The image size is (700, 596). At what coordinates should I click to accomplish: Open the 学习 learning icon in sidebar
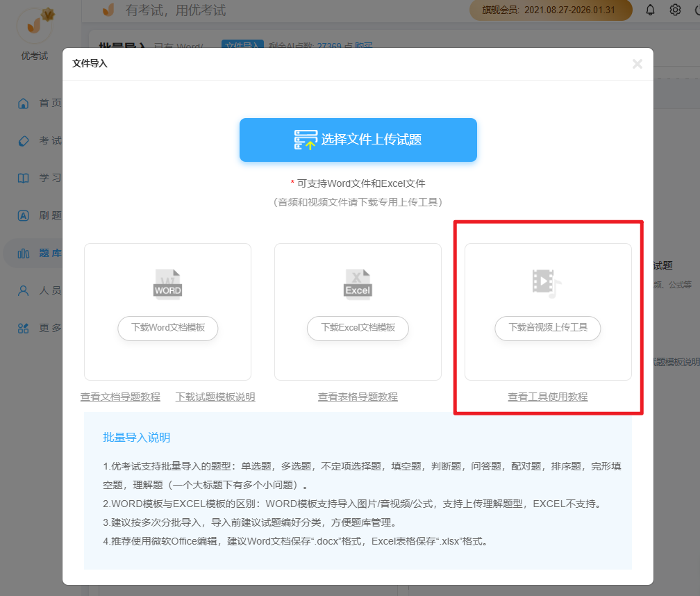(x=22, y=178)
